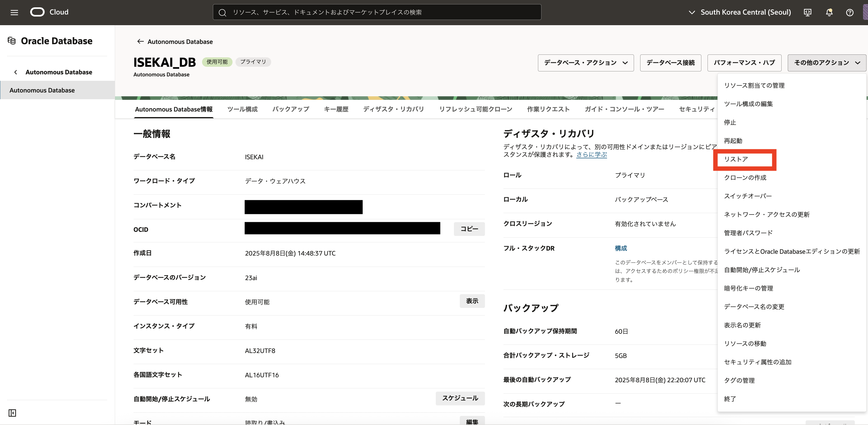Open the さらに学ぶ link
Screen dimensions: 868x425
(591, 155)
